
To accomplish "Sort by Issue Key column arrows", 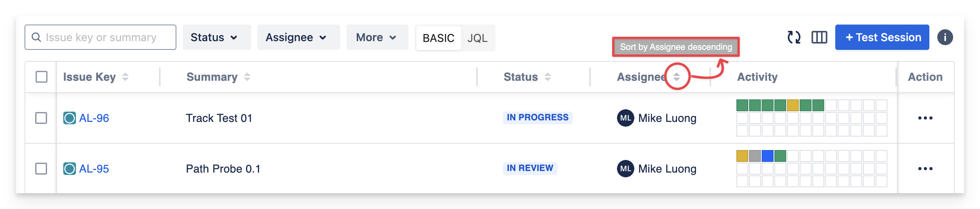I will [125, 77].
